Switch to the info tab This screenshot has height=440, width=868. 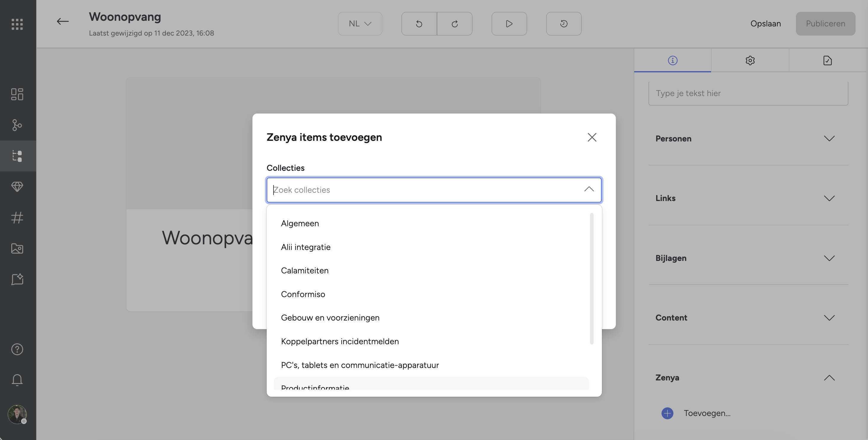673,61
